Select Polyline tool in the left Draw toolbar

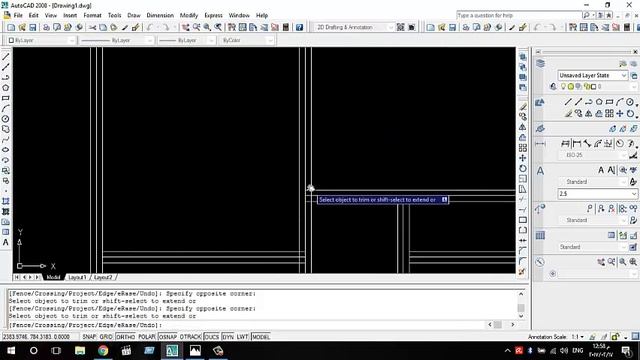6,78
